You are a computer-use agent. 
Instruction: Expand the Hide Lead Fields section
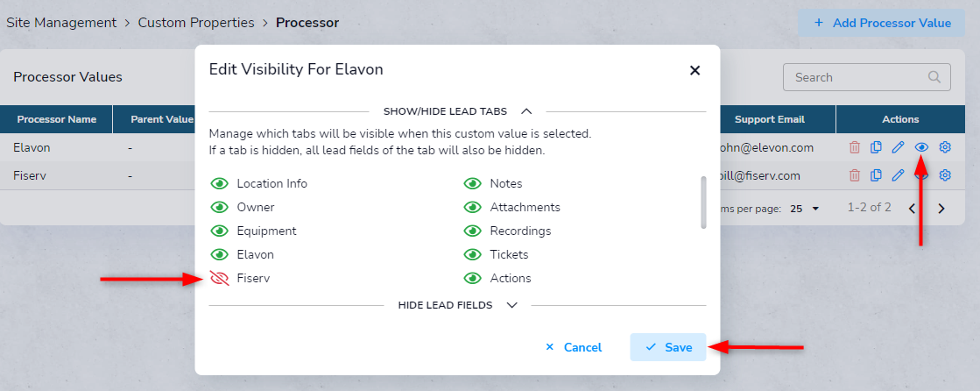pos(512,305)
